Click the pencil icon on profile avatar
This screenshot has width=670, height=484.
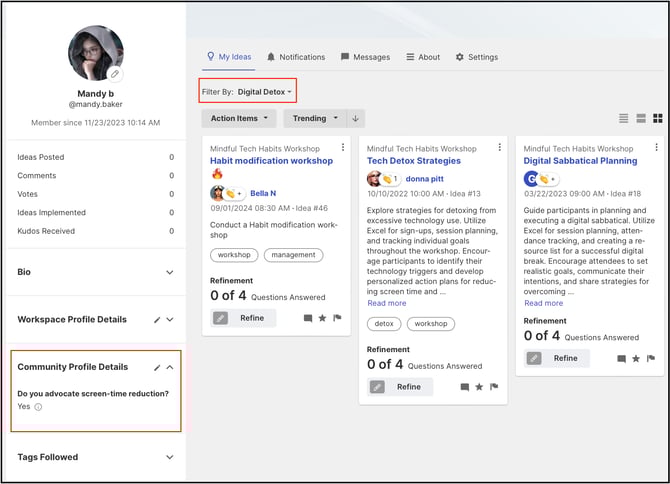point(115,74)
